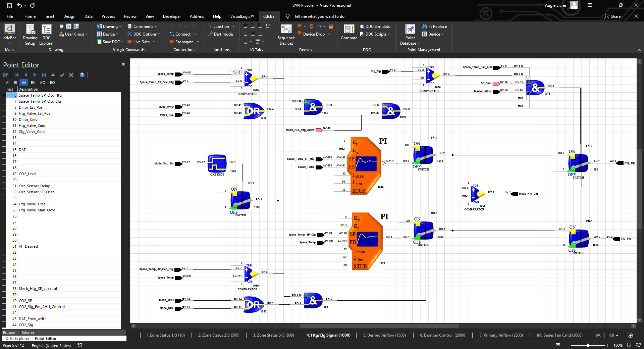The width and height of the screenshot is (644, 349).
Task: Open the Save DDC dropdown menu
Action: (x=122, y=42)
